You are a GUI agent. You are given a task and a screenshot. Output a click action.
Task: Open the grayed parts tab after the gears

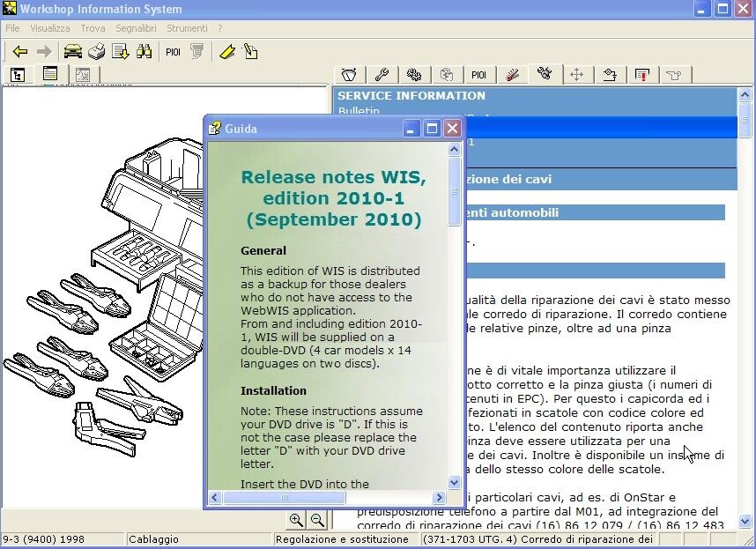pyautogui.click(x=447, y=75)
